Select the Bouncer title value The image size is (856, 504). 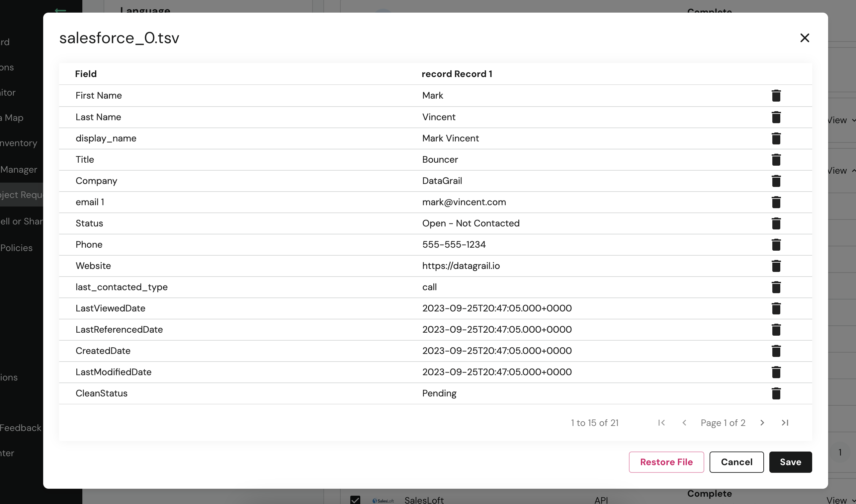coord(440,160)
